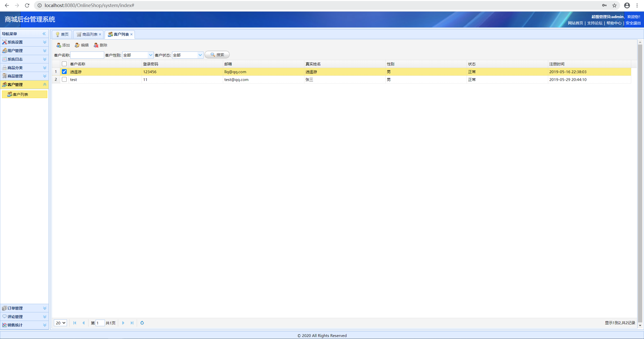The height and width of the screenshot is (339, 644).
Task: Go to next page pagination icon
Action: click(x=123, y=323)
